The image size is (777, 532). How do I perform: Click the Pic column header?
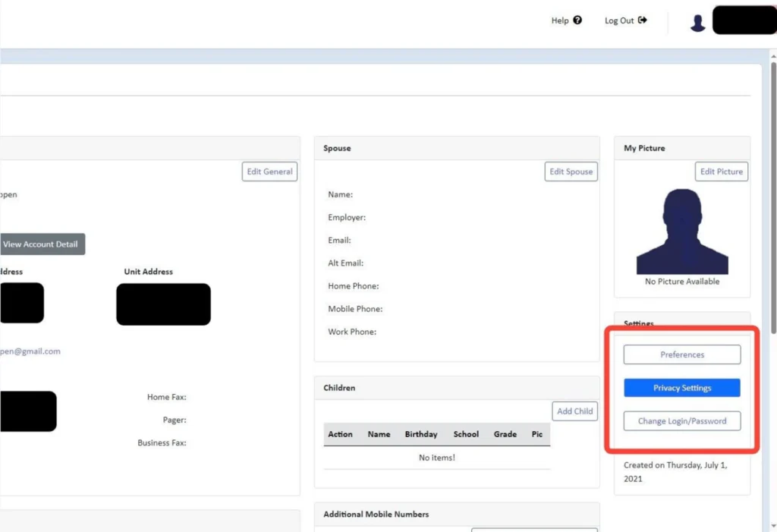point(537,434)
